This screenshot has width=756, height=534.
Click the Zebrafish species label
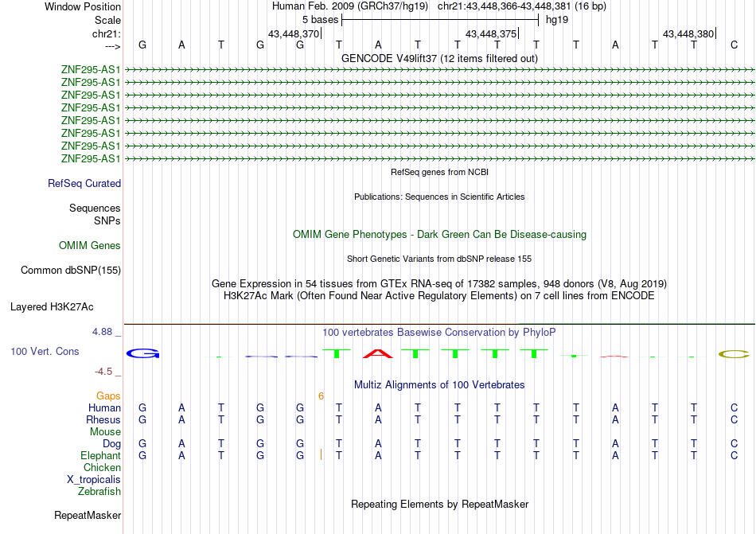point(99,492)
